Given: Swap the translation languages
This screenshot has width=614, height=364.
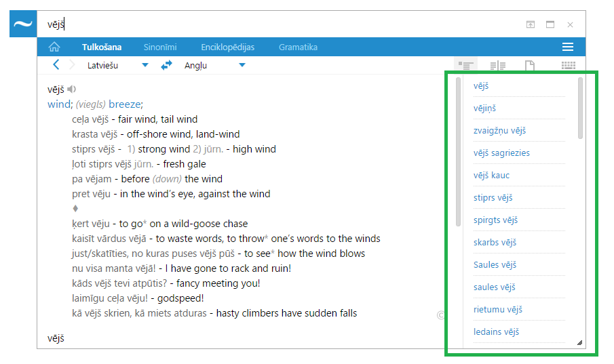Looking at the screenshot, I should (x=166, y=66).
